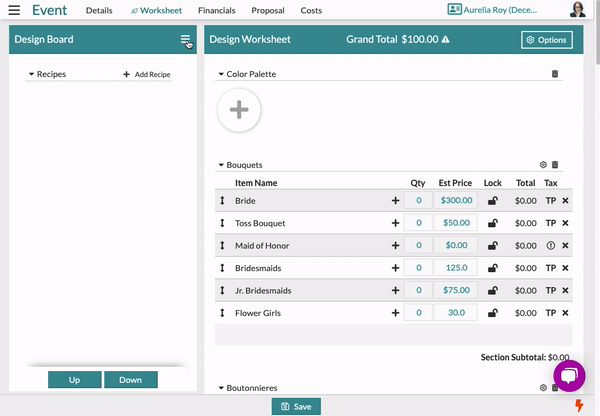Image resolution: width=600 pixels, height=416 pixels.
Task: Toggle price lock for Toss Bouquet
Action: tap(493, 223)
